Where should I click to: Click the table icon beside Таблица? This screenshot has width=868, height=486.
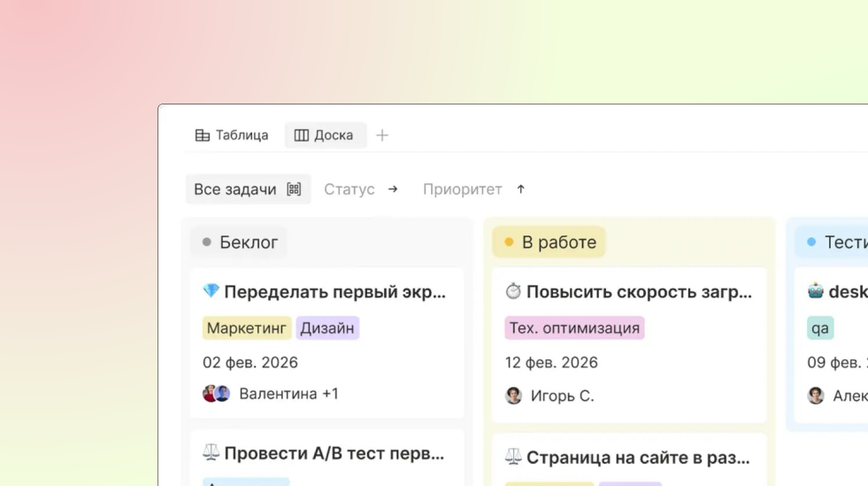point(203,135)
